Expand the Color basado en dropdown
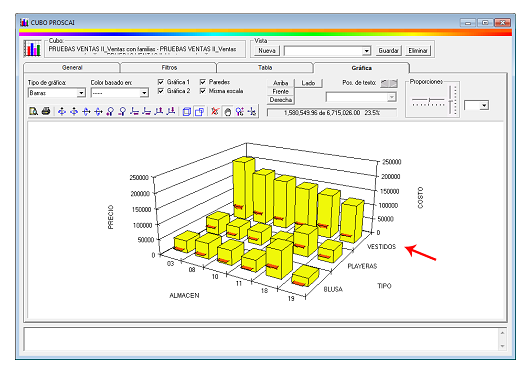Image resolution: width=532 pixels, height=376 pixels. click(x=144, y=93)
